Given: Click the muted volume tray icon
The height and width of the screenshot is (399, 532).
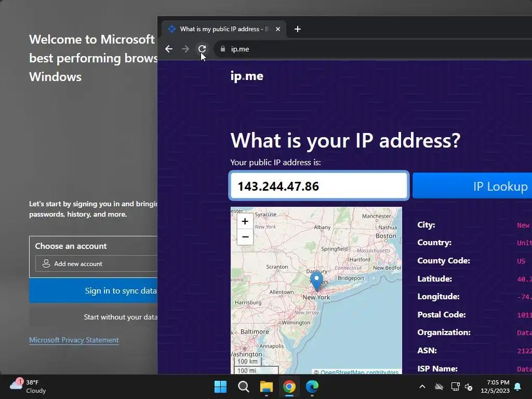Looking at the screenshot, I should [469, 387].
